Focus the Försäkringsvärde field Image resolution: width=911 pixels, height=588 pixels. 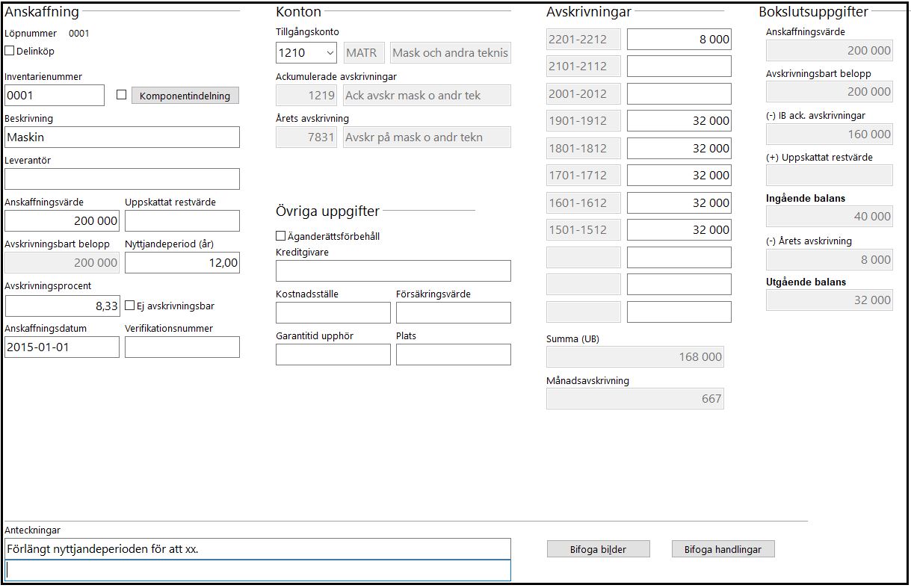454,313
